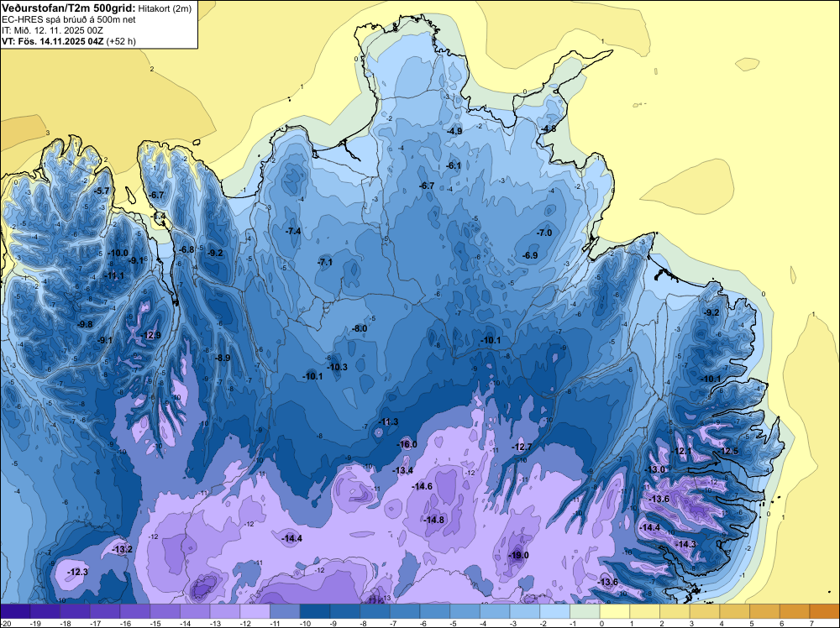Click the -7.1 temperature value

pyautogui.click(x=325, y=262)
